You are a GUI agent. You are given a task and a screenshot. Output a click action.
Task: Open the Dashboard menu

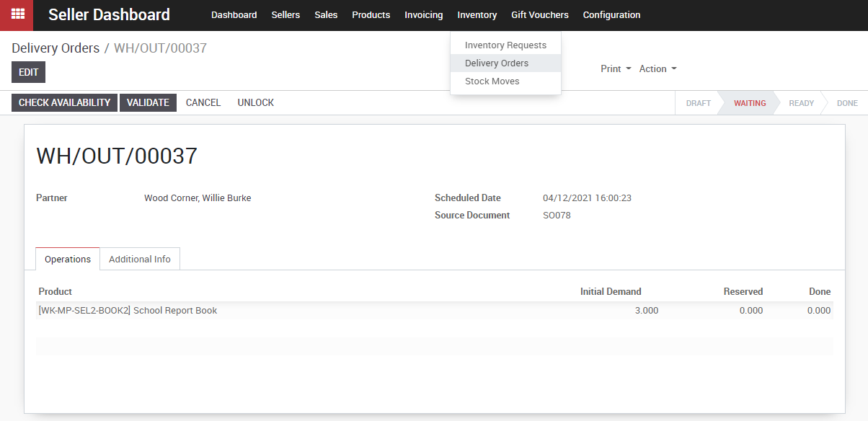click(234, 14)
